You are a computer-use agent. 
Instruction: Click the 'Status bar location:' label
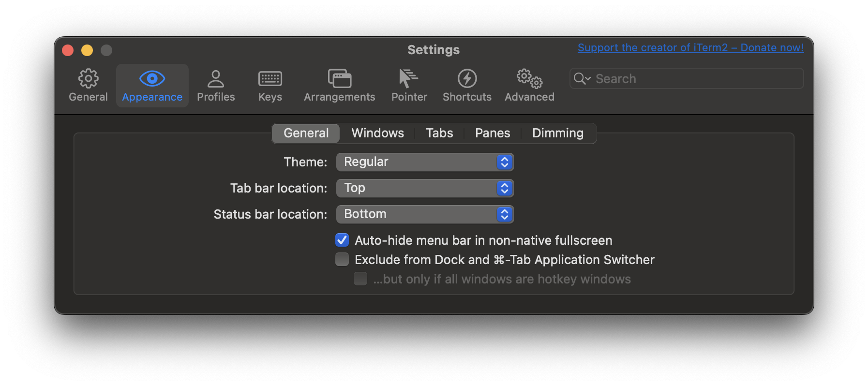pos(270,214)
